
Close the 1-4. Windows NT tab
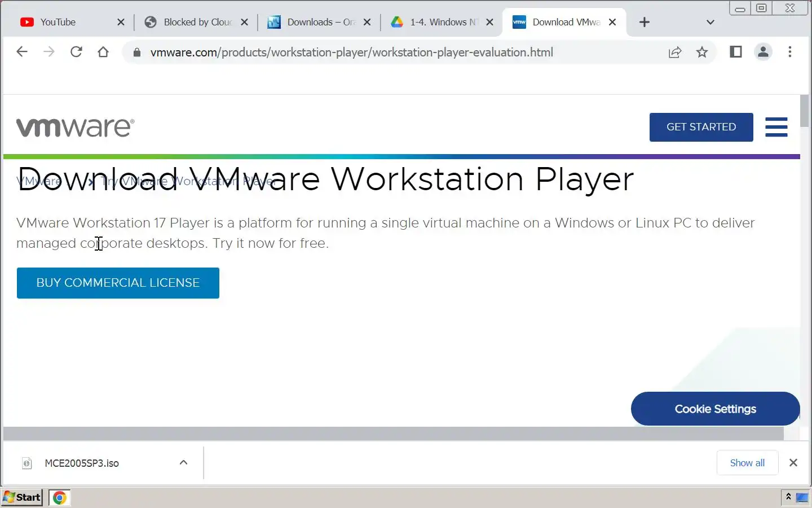(490, 22)
